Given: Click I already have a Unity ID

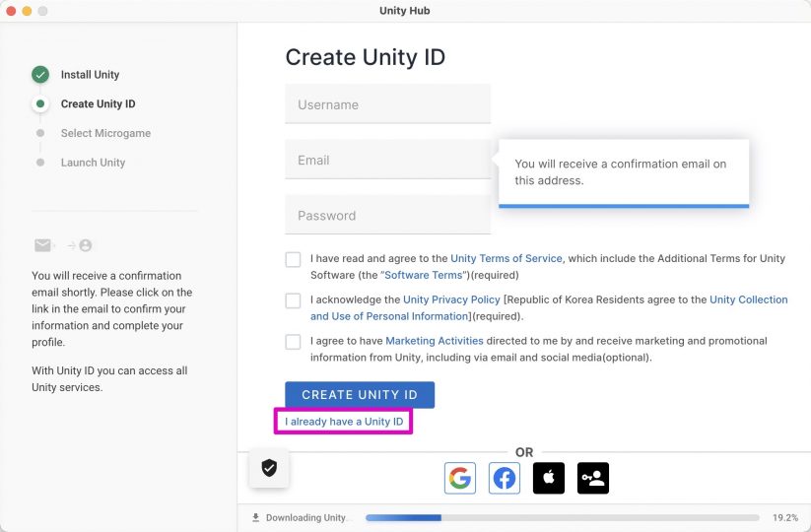Looking at the screenshot, I should click(x=344, y=422).
